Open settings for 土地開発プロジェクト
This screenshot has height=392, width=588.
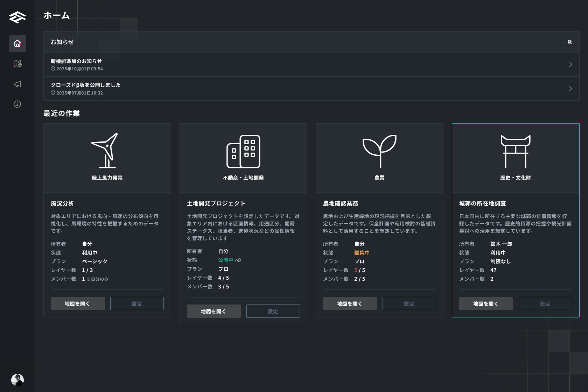(273, 311)
